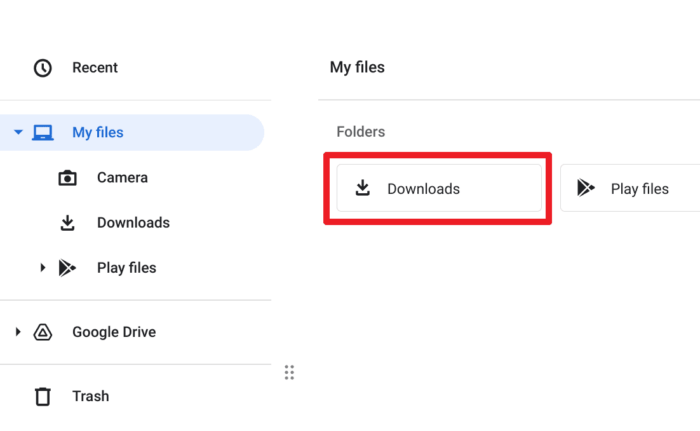Click the My files breadcrumb title
The height and width of the screenshot is (431, 700).
357,67
